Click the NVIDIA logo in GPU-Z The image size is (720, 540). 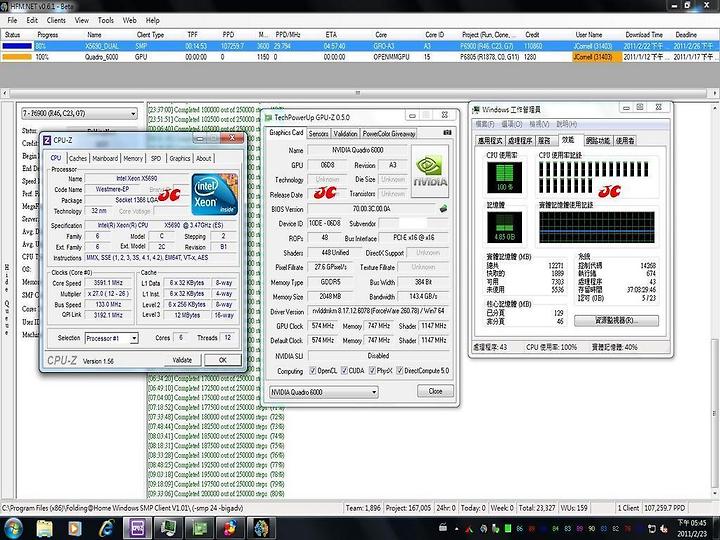430,171
